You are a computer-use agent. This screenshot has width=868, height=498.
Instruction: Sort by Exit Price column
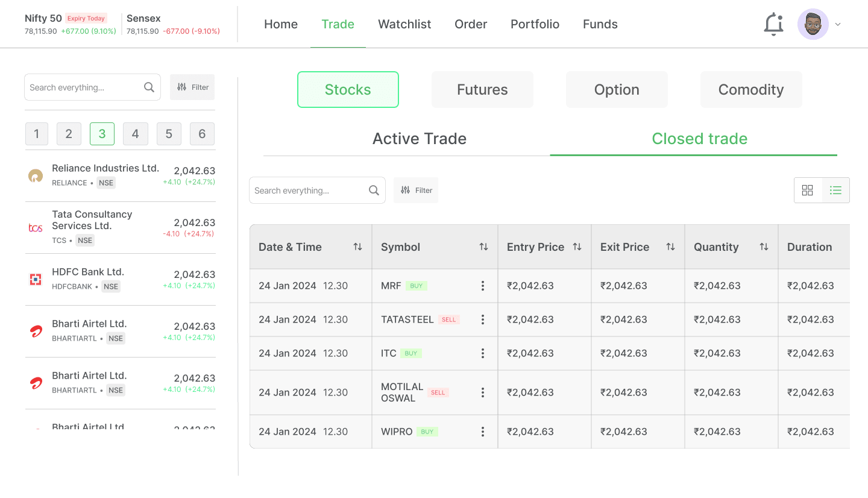click(x=670, y=247)
